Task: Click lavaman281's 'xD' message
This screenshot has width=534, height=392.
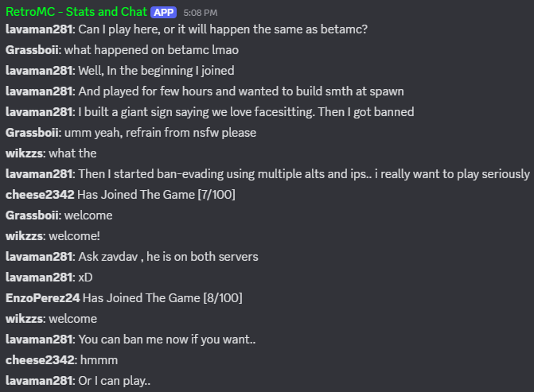Action: coord(85,278)
